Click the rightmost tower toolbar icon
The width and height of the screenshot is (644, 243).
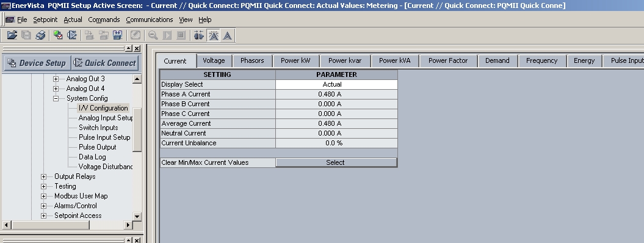(227, 35)
